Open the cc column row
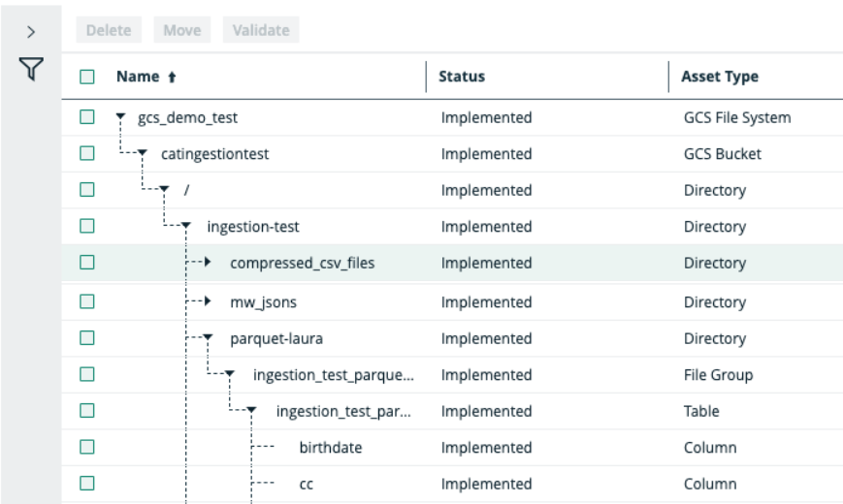This screenshot has width=843, height=504. point(306,485)
